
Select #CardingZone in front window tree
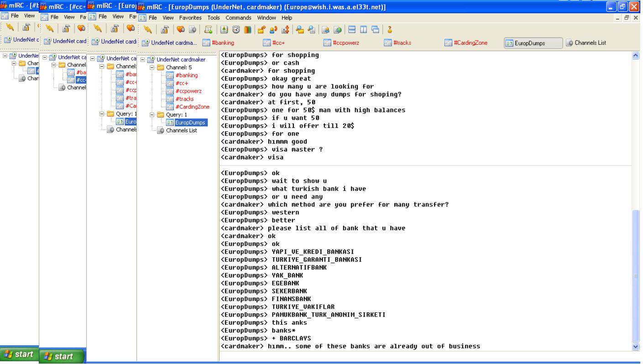pos(192,107)
